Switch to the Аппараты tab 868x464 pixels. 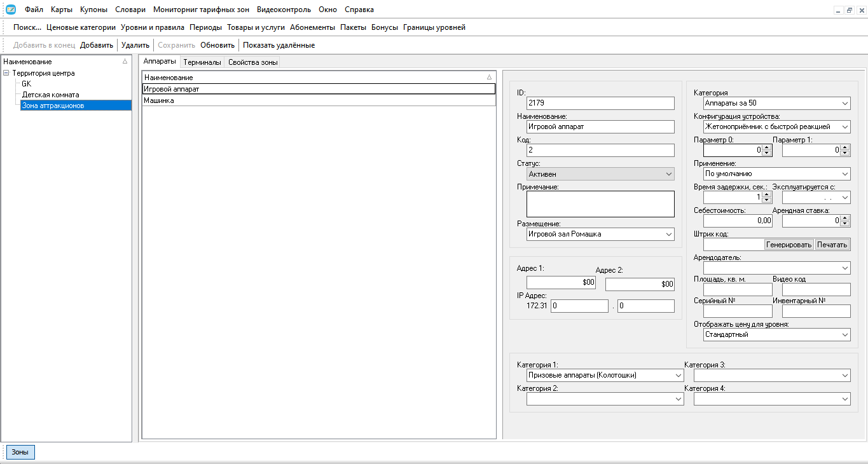point(160,62)
